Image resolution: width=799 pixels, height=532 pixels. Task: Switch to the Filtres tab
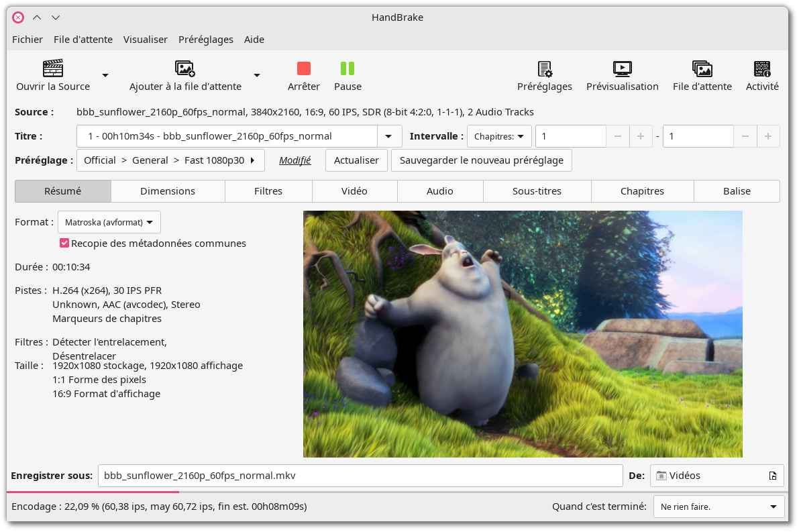pyautogui.click(x=268, y=191)
